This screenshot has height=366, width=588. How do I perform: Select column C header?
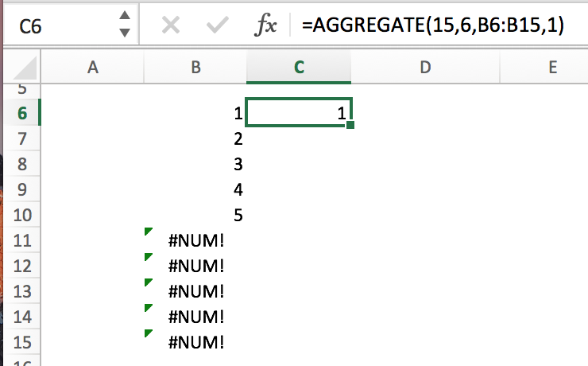[299, 68]
